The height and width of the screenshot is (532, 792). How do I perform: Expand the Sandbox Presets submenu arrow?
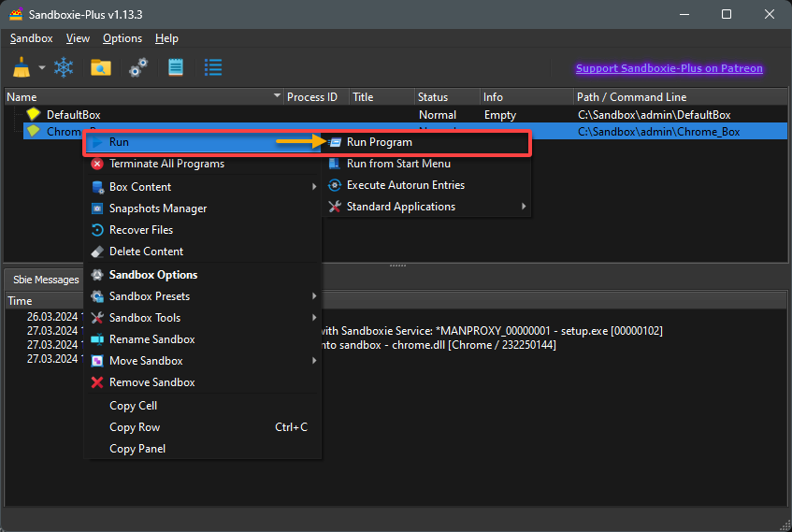tap(314, 296)
